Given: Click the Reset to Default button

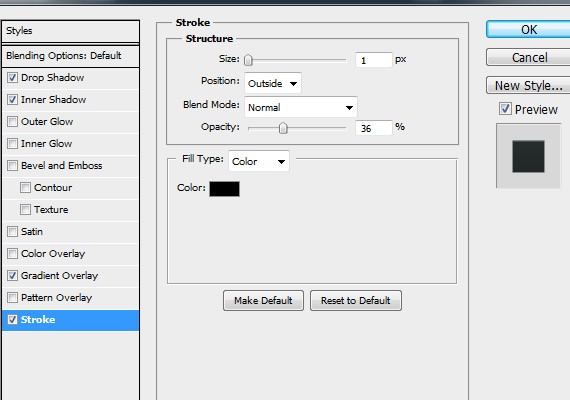Looking at the screenshot, I should 356,300.
